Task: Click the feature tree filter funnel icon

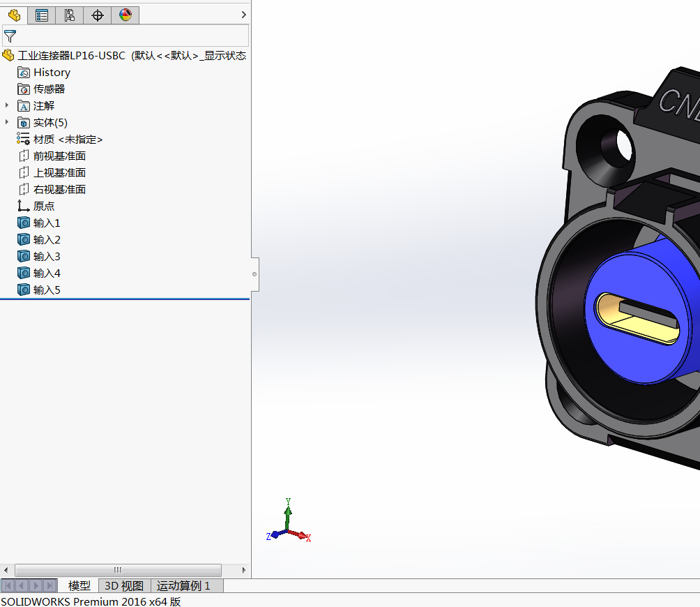Action: [x=10, y=36]
